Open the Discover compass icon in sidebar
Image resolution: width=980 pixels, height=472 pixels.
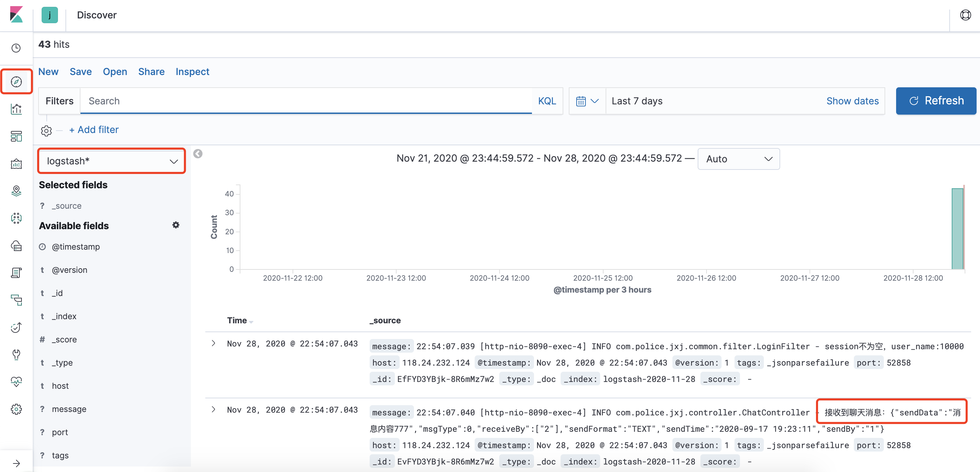16,82
